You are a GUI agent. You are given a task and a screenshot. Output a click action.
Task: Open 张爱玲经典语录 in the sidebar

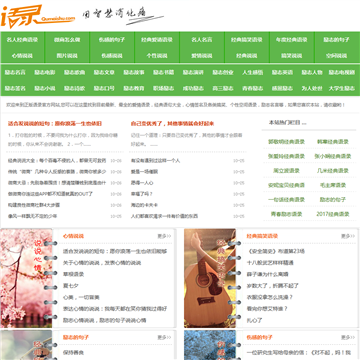[286, 156]
